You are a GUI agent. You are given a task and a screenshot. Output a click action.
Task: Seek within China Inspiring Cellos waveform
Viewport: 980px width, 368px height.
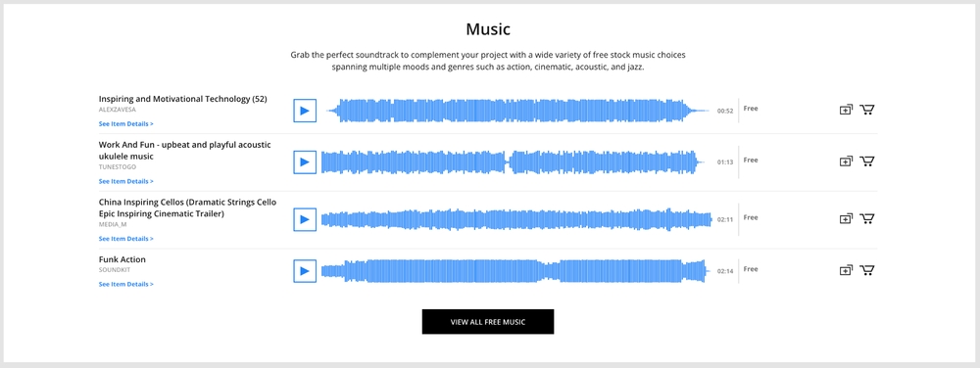[x=516, y=219]
